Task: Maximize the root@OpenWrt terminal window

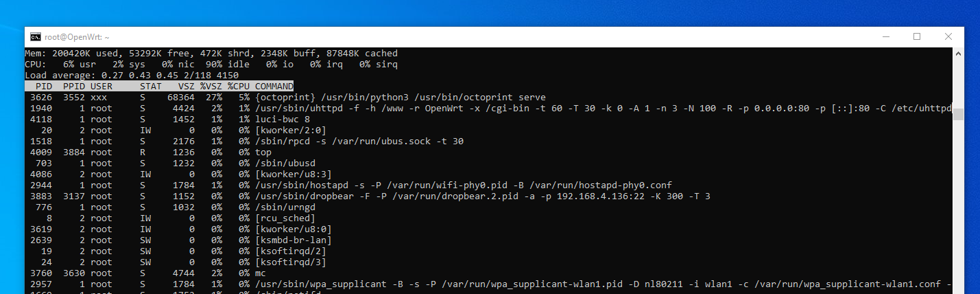Action: 917,37
